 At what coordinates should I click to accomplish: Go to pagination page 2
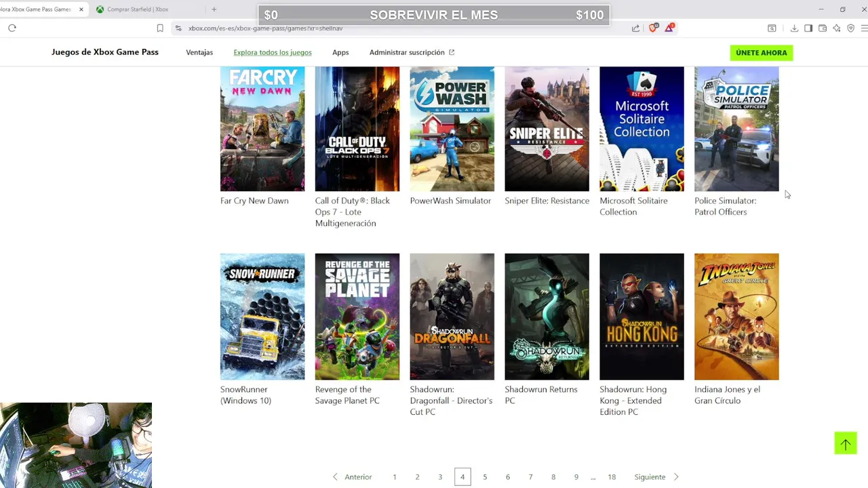417,477
